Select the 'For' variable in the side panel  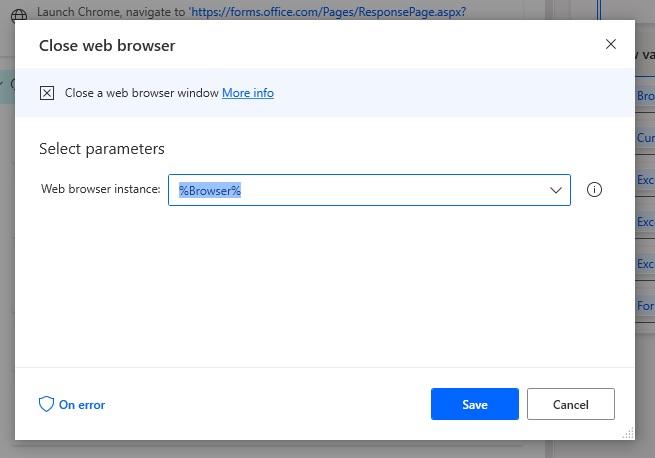[645, 305]
